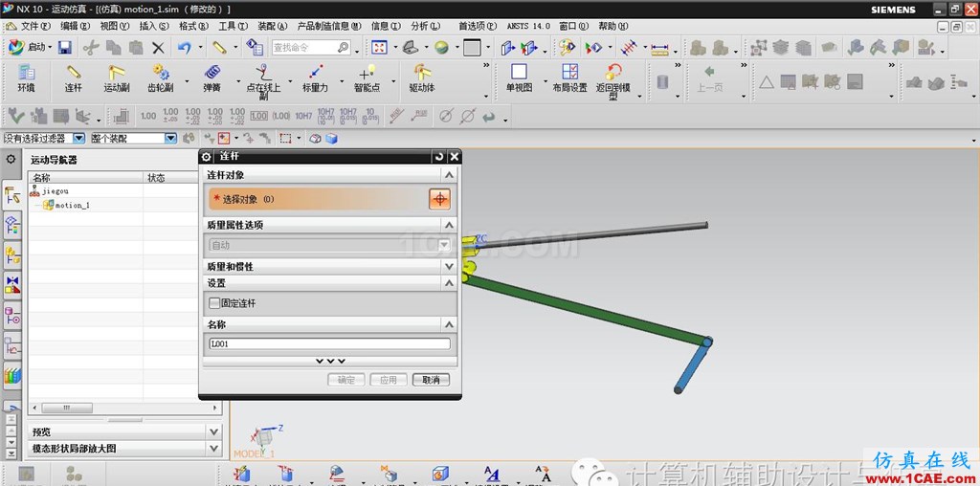The image size is (980, 486).
Task: Open the 编辑(E) menu
Action: coord(75,26)
